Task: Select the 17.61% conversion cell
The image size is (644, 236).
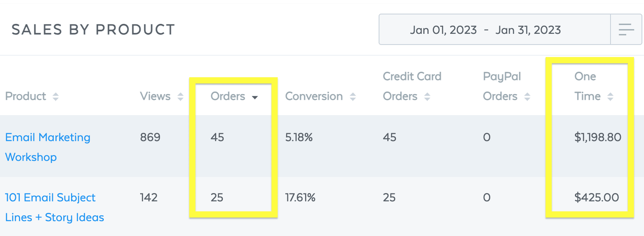Action: click(x=300, y=197)
